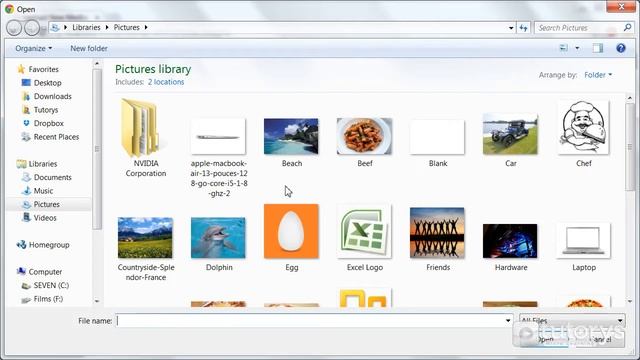Select the Beef picture

364,142
